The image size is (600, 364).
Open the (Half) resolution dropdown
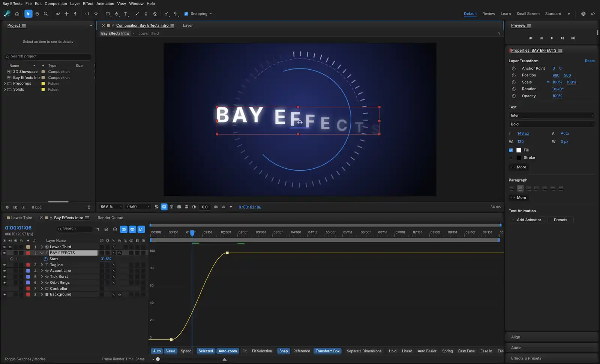pyautogui.click(x=138, y=207)
